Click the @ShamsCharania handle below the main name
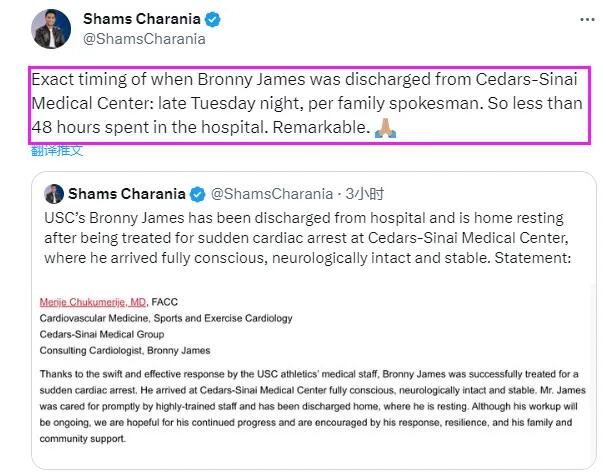The image size is (606, 474). point(144,39)
